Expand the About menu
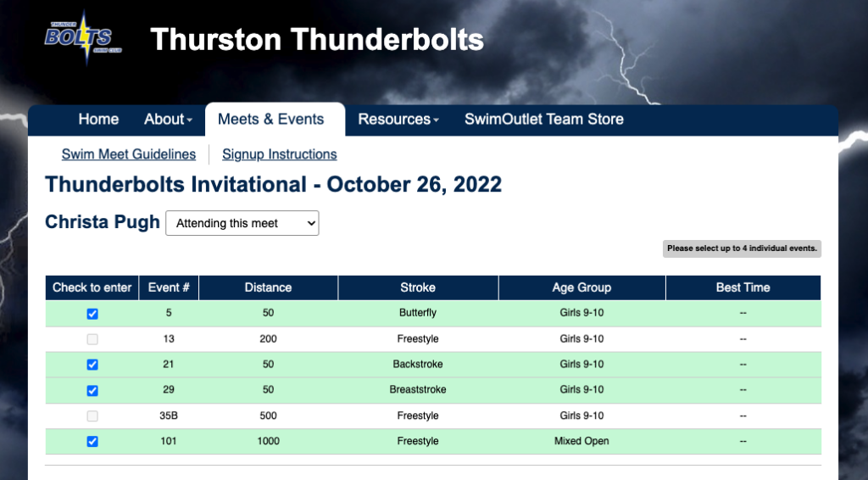868x480 pixels. pyautogui.click(x=168, y=120)
